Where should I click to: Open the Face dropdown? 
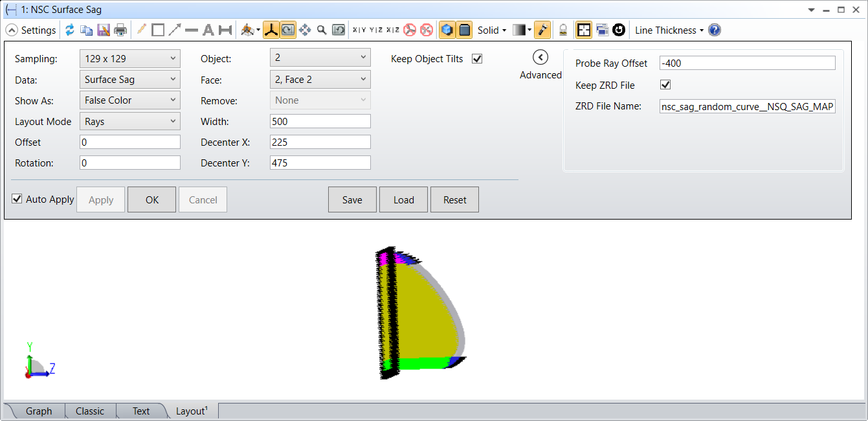click(320, 79)
